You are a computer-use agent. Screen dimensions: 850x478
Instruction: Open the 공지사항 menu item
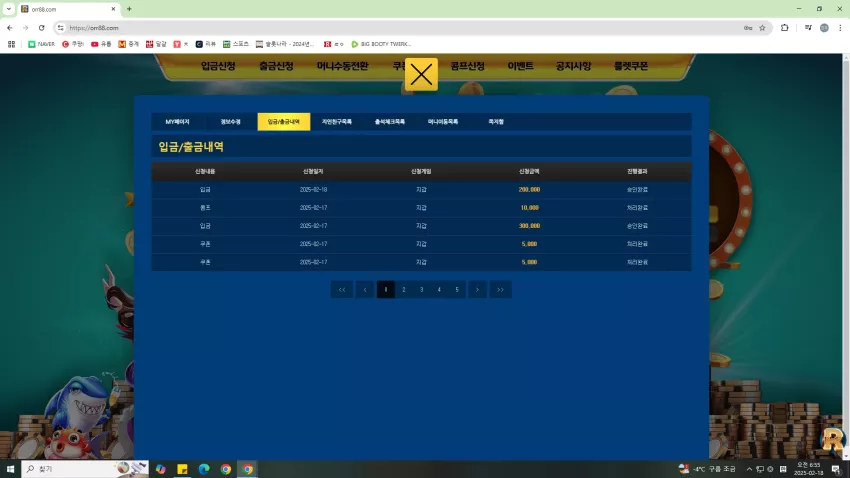coord(573,66)
